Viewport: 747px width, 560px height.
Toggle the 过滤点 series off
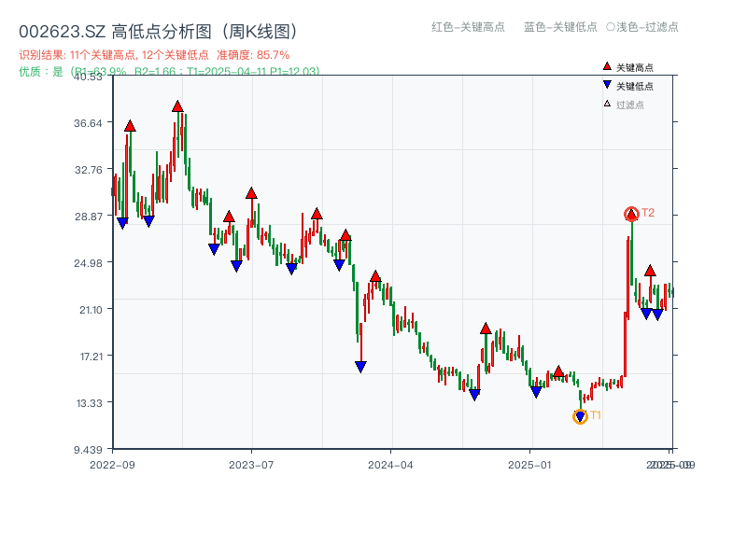(x=626, y=104)
